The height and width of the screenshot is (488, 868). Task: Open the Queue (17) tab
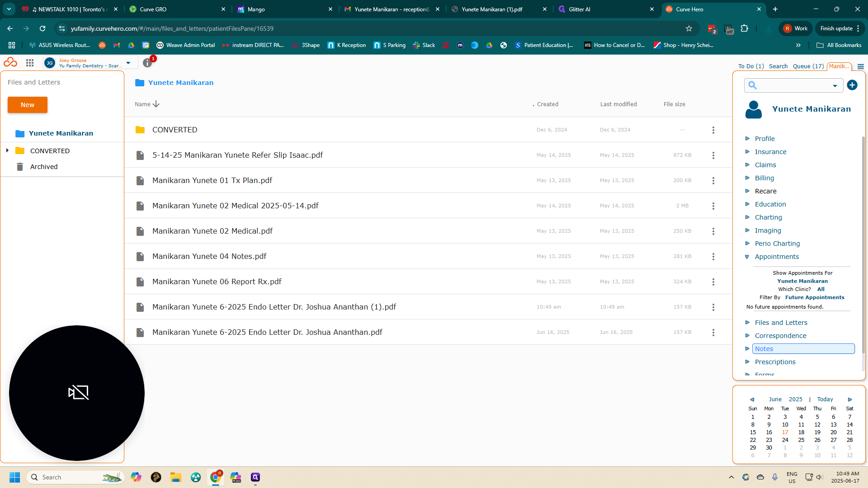(x=808, y=66)
